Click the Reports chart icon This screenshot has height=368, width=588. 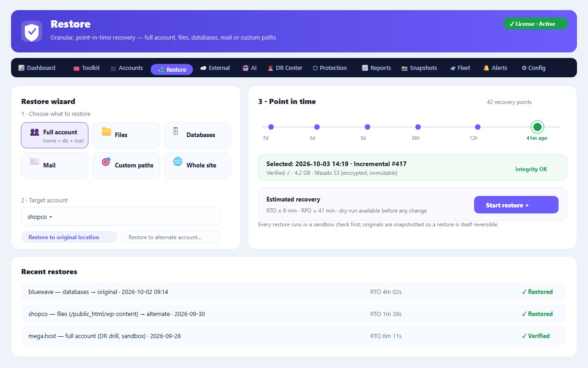pos(365,68)
